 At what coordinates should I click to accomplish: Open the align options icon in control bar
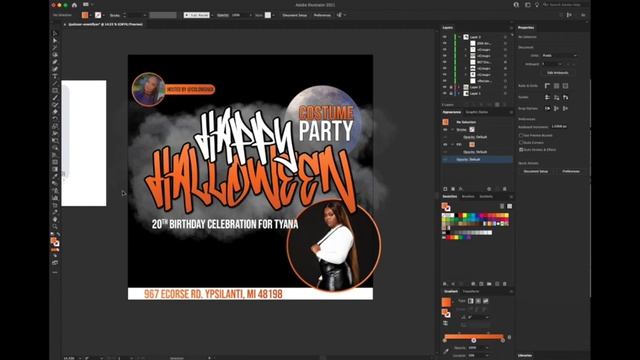[x=339, y=15]
